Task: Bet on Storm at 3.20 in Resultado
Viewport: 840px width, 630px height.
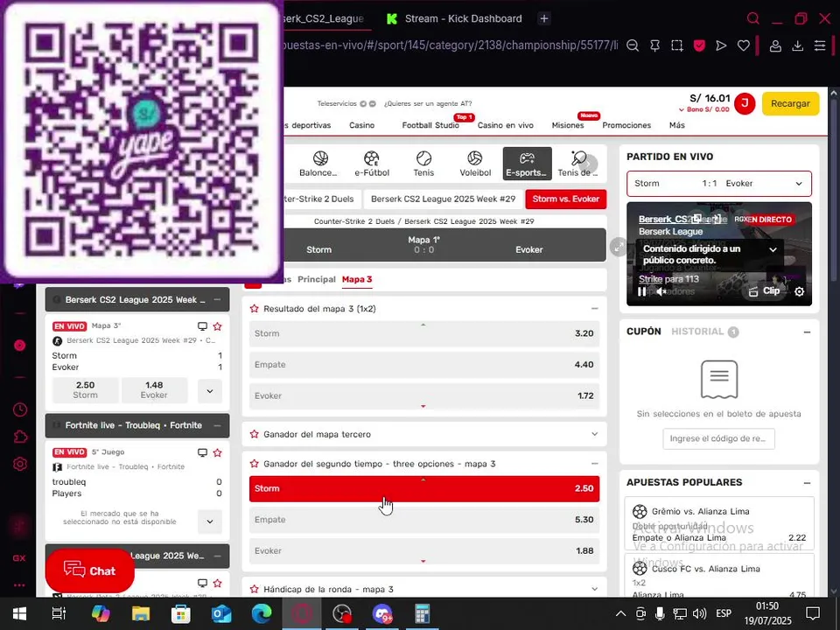Action: pyautogui.click(x=424, y=333)
